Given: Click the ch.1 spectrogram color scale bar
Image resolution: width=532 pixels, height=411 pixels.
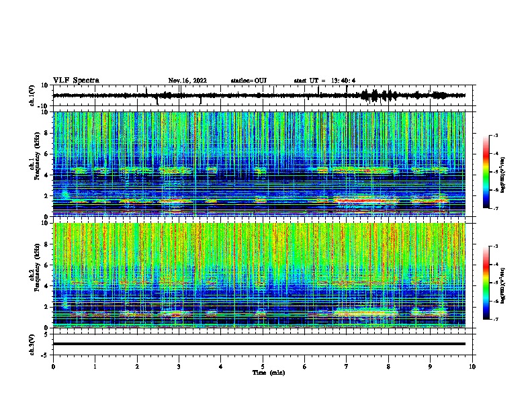Looking at the screenshot, I should 486,172.
